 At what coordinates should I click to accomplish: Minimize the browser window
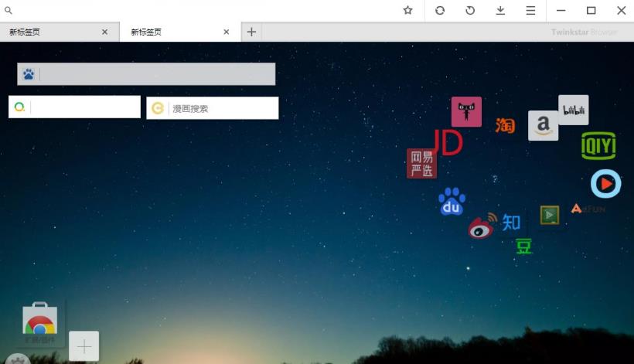(x=561, y=11)
